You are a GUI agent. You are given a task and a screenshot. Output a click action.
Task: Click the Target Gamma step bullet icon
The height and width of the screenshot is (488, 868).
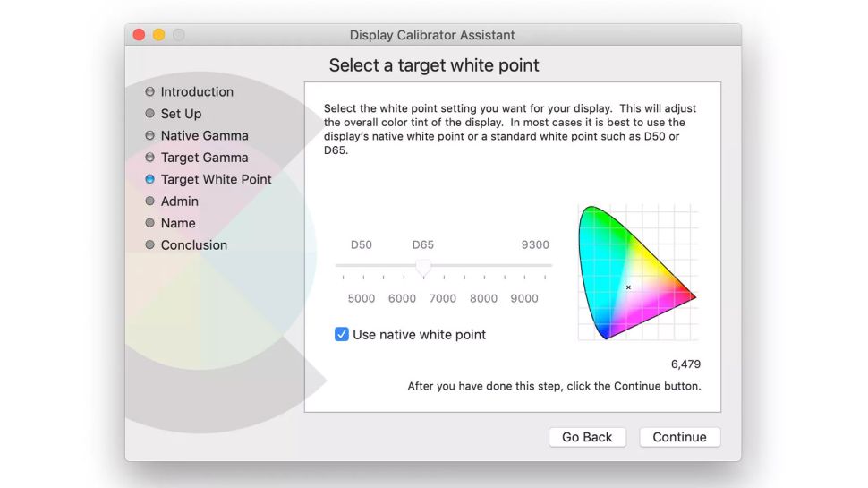[x=149, y=158]
